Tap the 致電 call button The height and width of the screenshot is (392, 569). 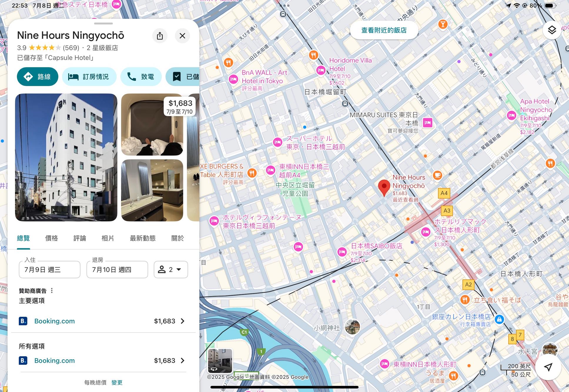141,77
